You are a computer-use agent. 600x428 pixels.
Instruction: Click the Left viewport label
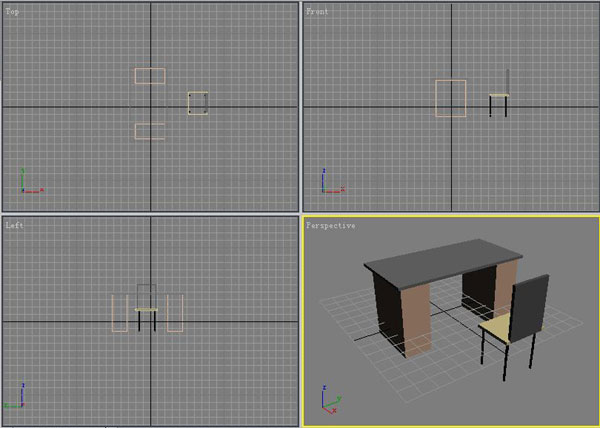(14, 225)
